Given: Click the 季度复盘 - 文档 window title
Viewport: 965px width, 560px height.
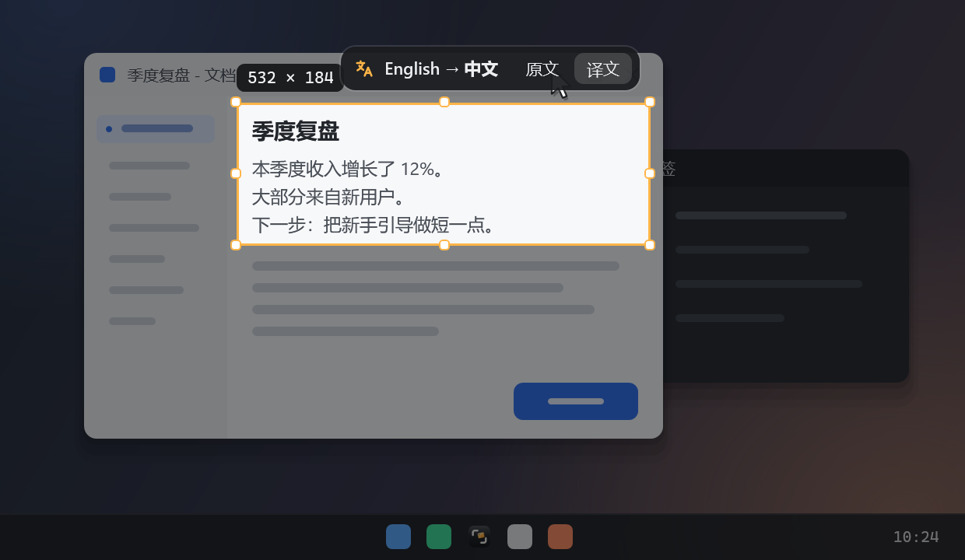Looking at the screenshot, I should tap(181, 75).
